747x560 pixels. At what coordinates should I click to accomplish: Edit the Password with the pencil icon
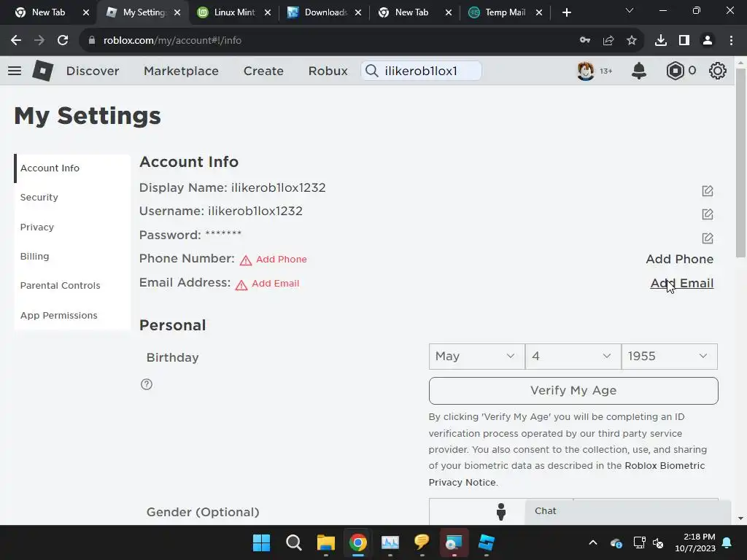(x=708, y=238)
